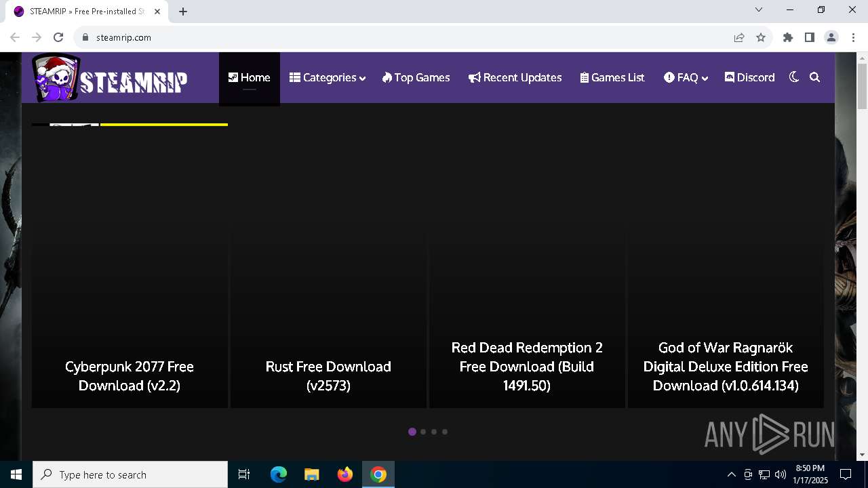The width and height of the screenshot is (868, 488).
Task: Select the first purple slider dot
Action: click(412, 432)
